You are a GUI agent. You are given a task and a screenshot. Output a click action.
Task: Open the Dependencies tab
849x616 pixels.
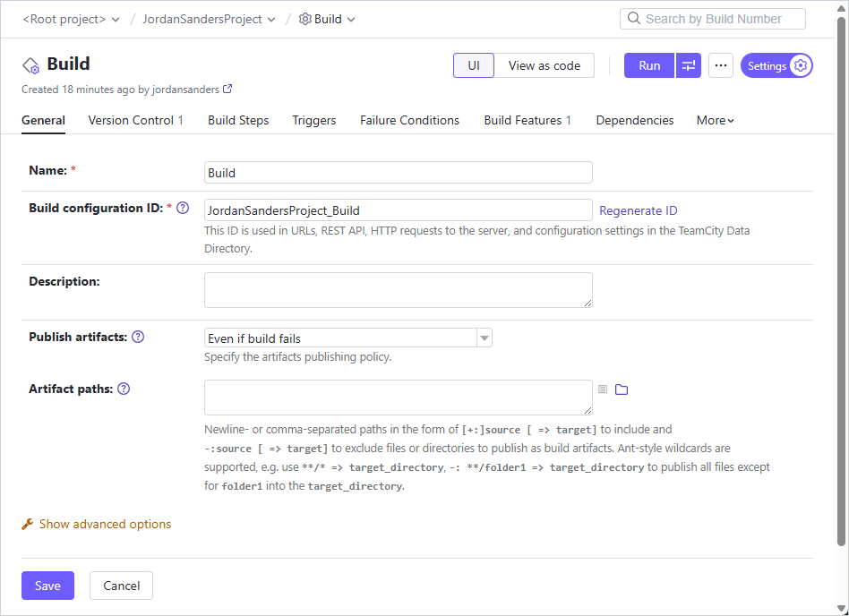635,120
